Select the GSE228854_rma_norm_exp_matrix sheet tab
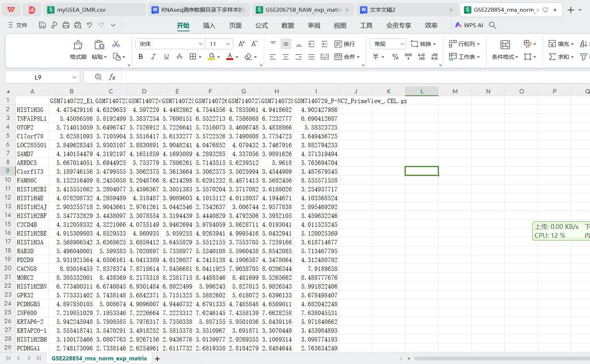This screenshot has height=364, width=590. 99,359
